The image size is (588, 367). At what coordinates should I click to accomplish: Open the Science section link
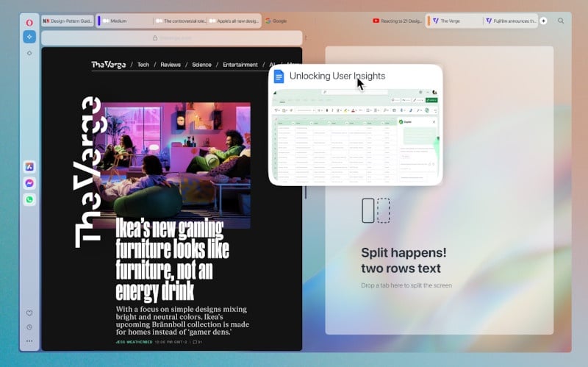click(201, 65)
